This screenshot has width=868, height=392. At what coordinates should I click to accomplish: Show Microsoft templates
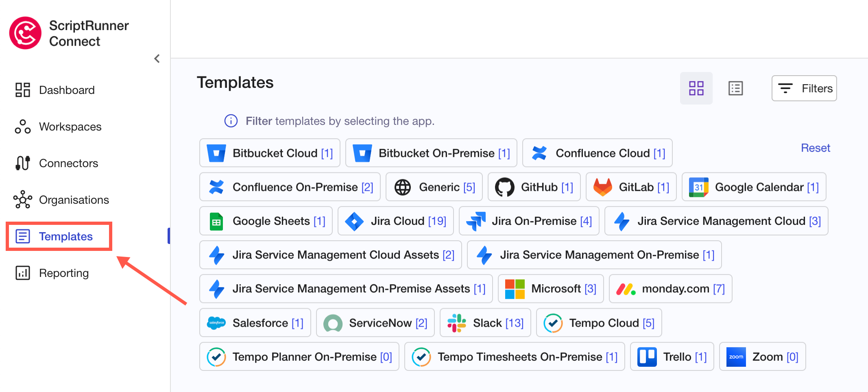click(551, 288)
